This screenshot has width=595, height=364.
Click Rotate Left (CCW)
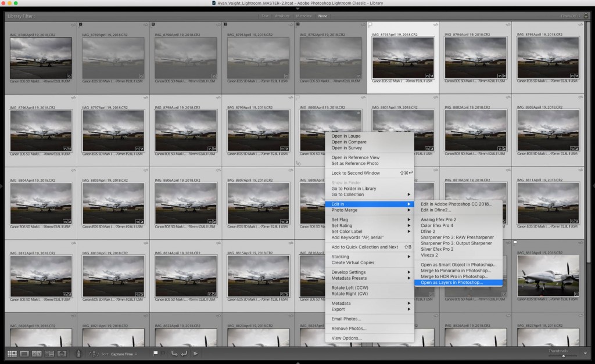point(370,288)
